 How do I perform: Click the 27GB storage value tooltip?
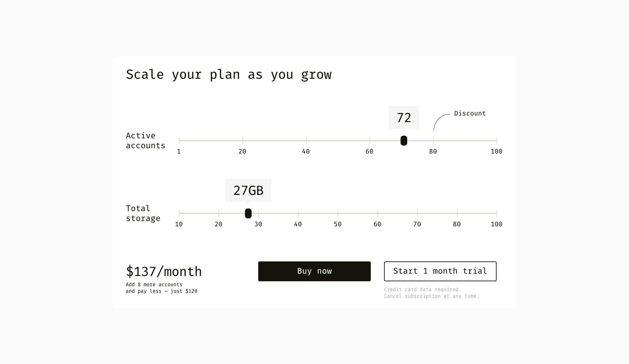pos(248,190)
